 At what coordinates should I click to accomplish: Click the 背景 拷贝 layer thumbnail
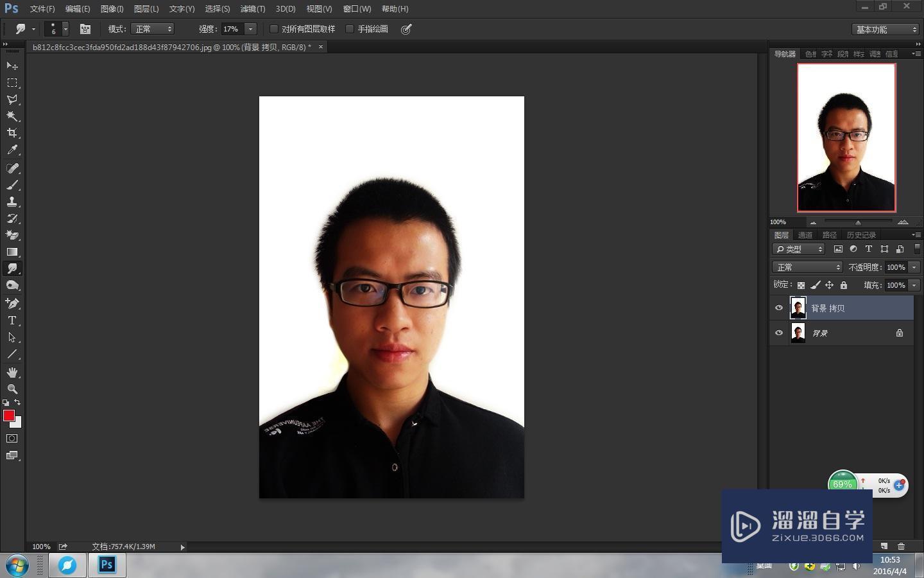coord(798,308)
